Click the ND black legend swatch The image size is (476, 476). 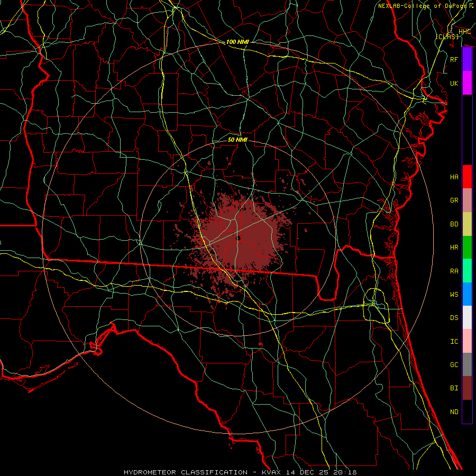point(467,411)
